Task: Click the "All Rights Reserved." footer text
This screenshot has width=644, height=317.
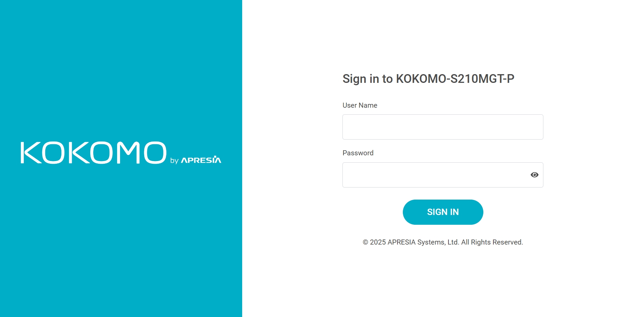Action: pos(492,242)
